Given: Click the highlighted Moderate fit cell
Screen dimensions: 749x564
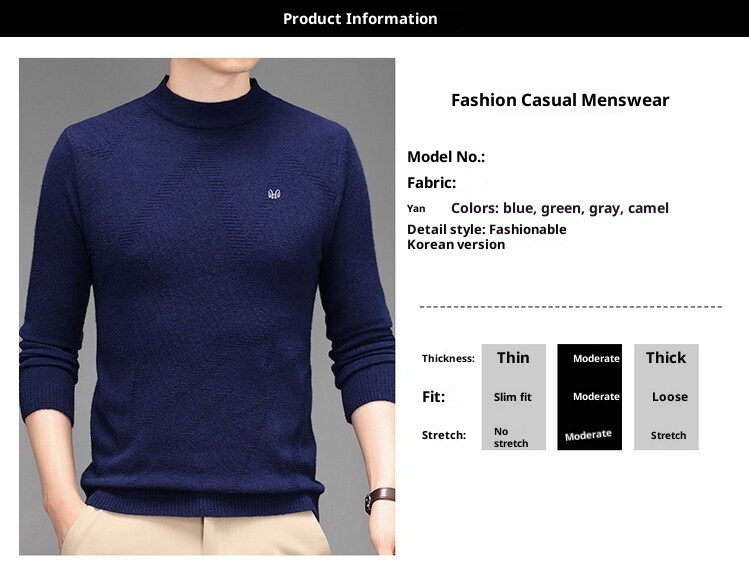Looking at the screenshot, I should (x=596, y=396).
